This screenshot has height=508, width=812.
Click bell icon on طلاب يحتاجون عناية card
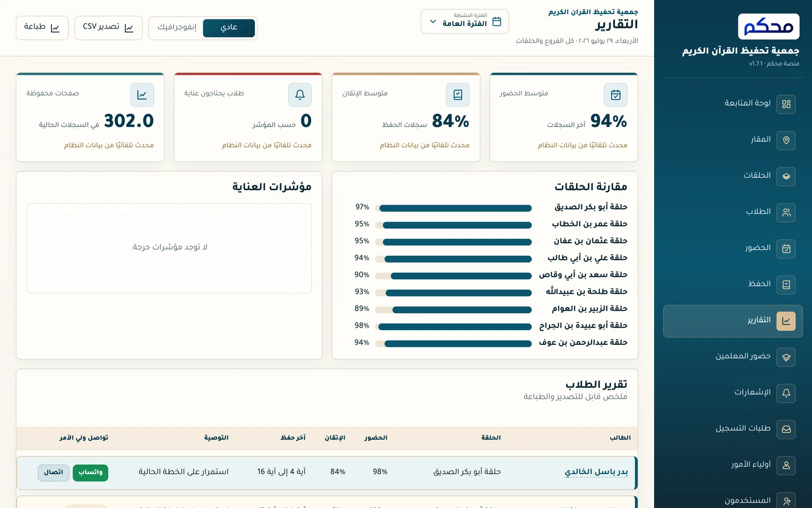click(x=300, y=95)
